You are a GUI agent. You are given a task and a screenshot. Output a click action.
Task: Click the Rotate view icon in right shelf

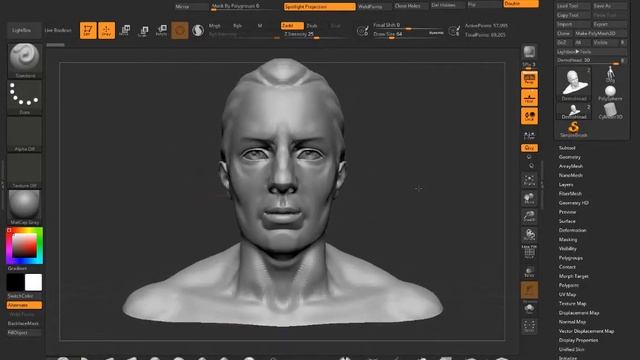(x=529, y=235)
